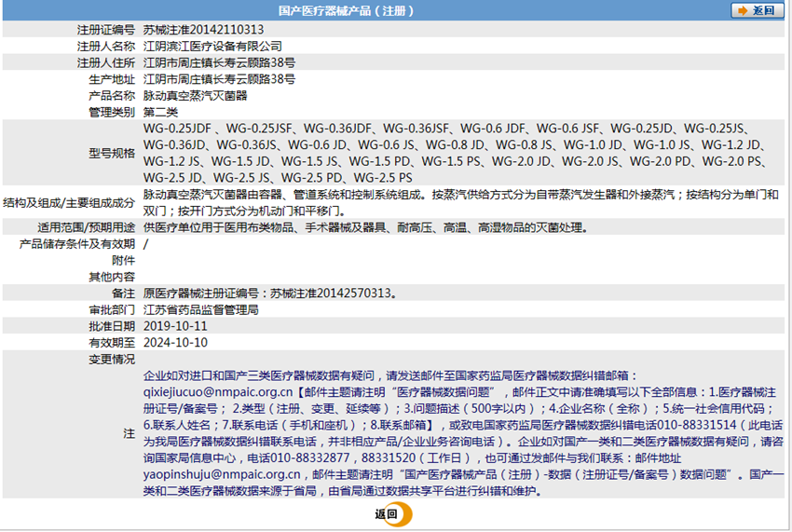This screenshot has height=532, width=792.
Task: Click the 注 label beside the note
Action: [130, 433]
